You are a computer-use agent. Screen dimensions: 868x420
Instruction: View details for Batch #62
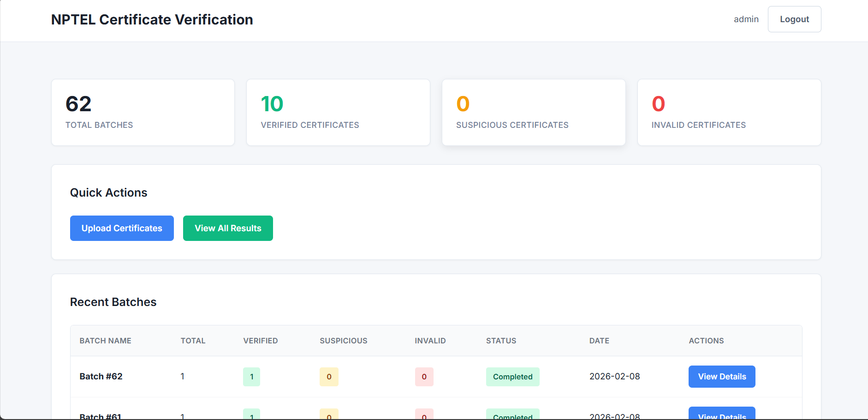pos(722,377)
